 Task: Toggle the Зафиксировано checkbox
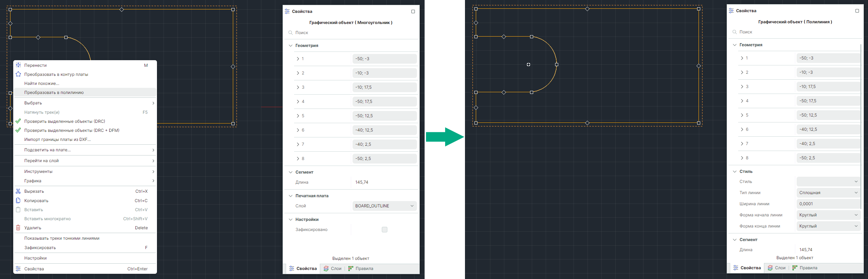(384, 230)
